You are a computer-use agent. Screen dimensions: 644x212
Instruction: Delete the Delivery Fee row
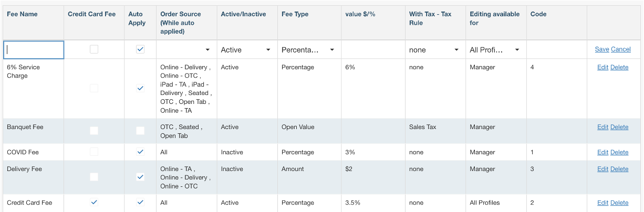coord(619,169)
